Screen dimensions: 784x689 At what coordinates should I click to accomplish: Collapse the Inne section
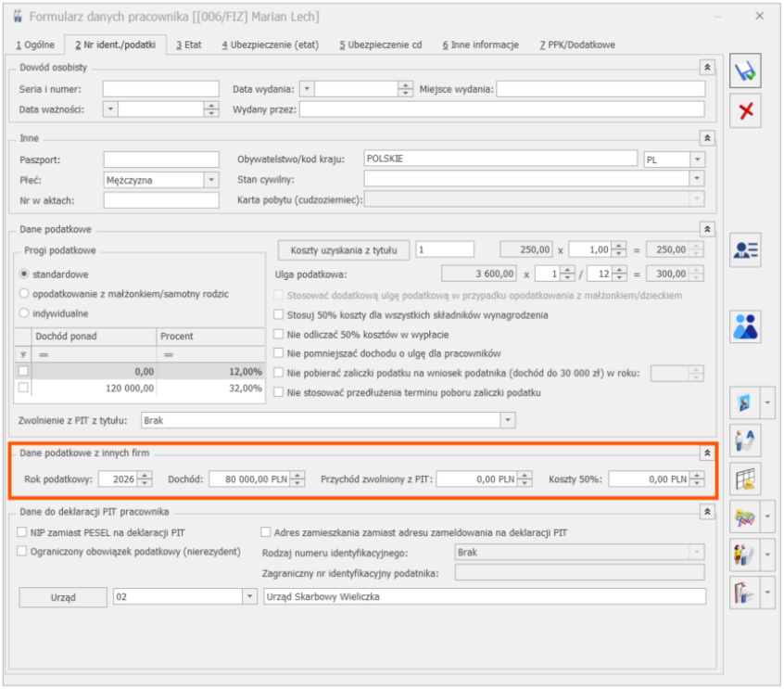click(707, 138)
